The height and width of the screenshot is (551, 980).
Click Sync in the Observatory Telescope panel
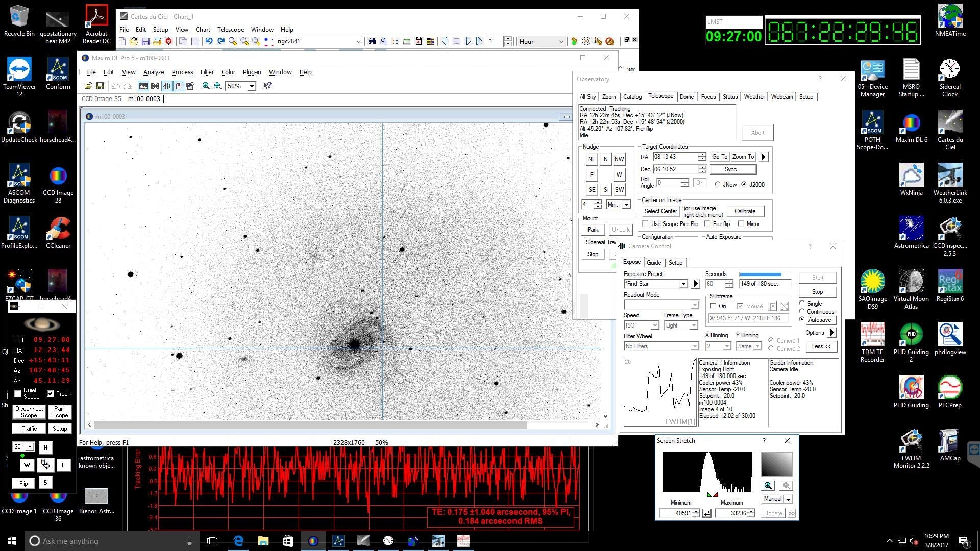(733, 169)
